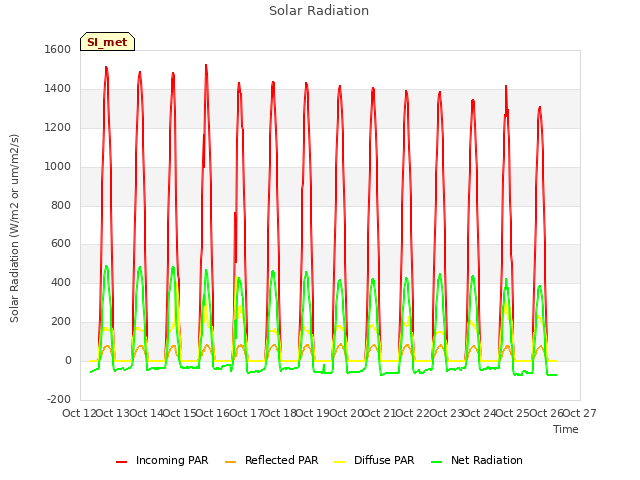Click the 1200 y-axis tick label

[x=58, y=128]
